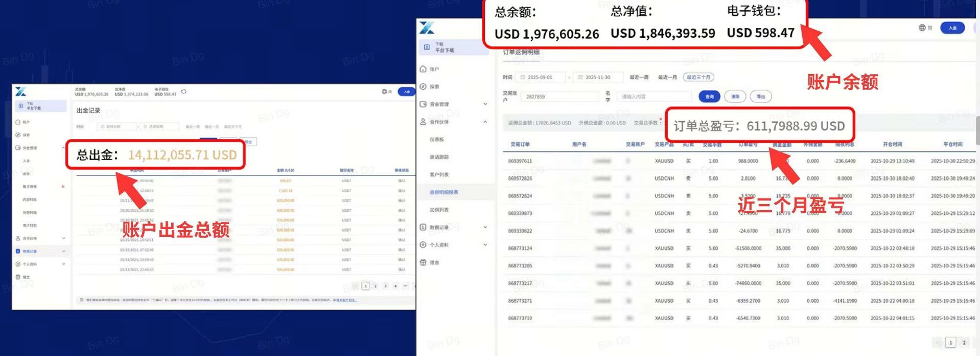Open the globe language selector in right window
Viewport: 980px width, 356px height.
pos(922,28)
